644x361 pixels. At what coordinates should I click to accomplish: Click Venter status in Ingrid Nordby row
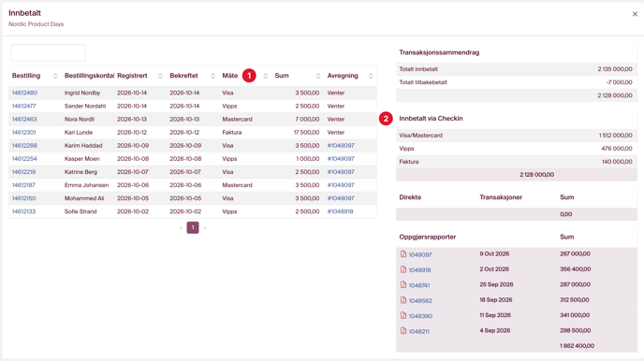pyautogui.click(x=336, y=93)
